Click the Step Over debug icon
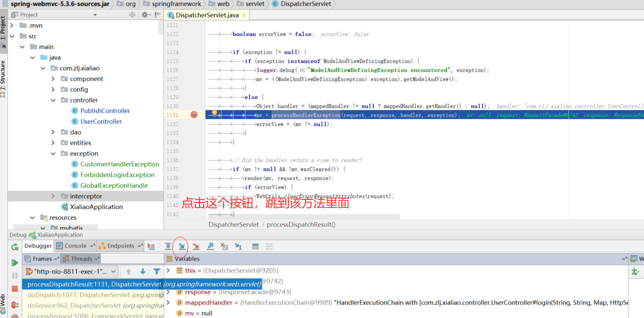The height and width of the screenshot is (318, 644). (x=168, y=246)
